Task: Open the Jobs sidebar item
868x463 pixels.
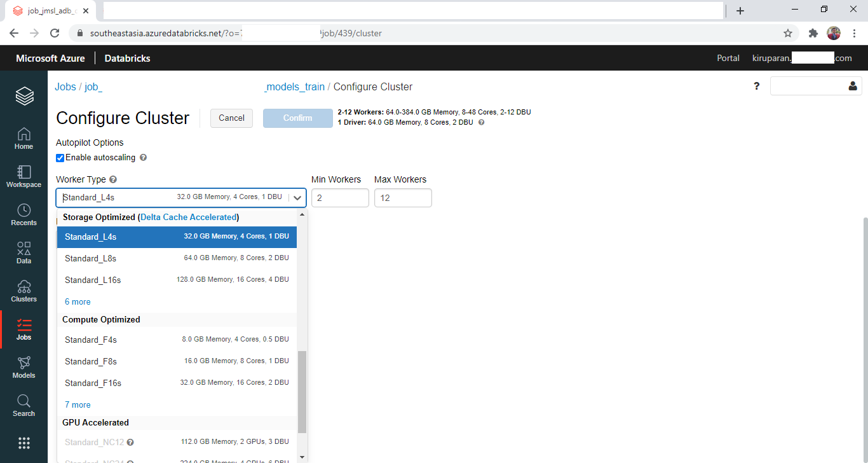Action: pos(24,329)
